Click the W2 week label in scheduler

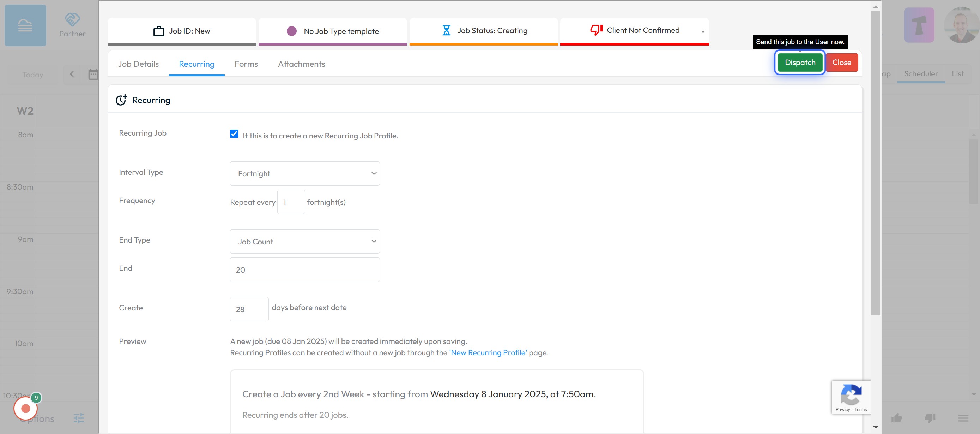(25, 111)
